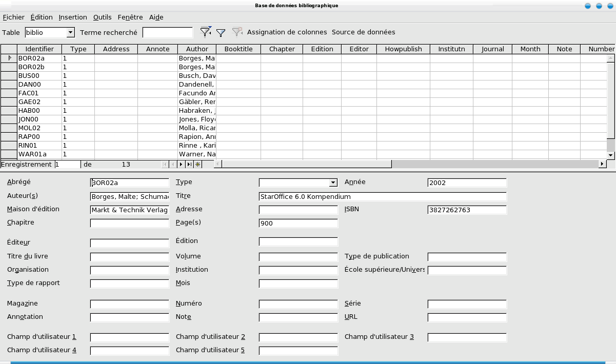Expand the Type dropdown in form

point(333,183)
